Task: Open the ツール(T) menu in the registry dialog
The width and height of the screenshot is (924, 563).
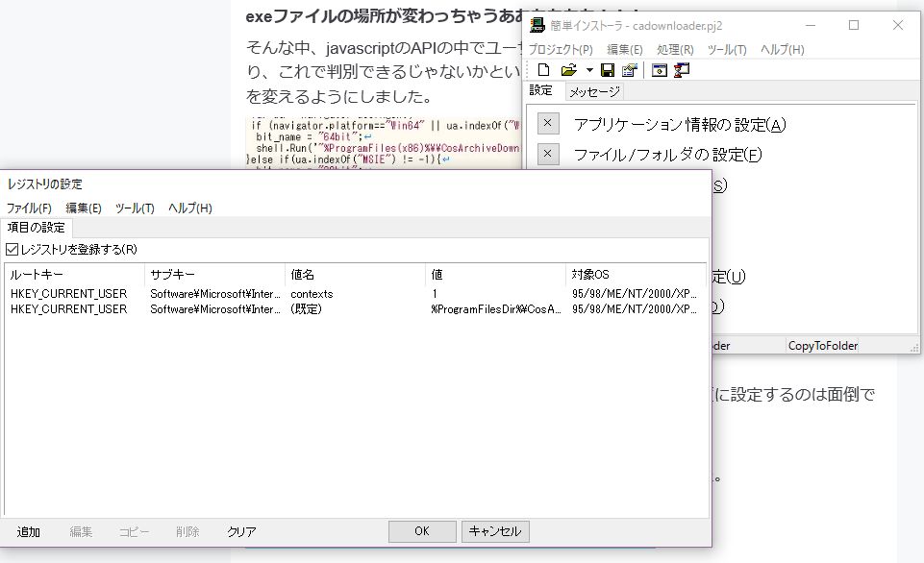Action: (x=135, y=208)
